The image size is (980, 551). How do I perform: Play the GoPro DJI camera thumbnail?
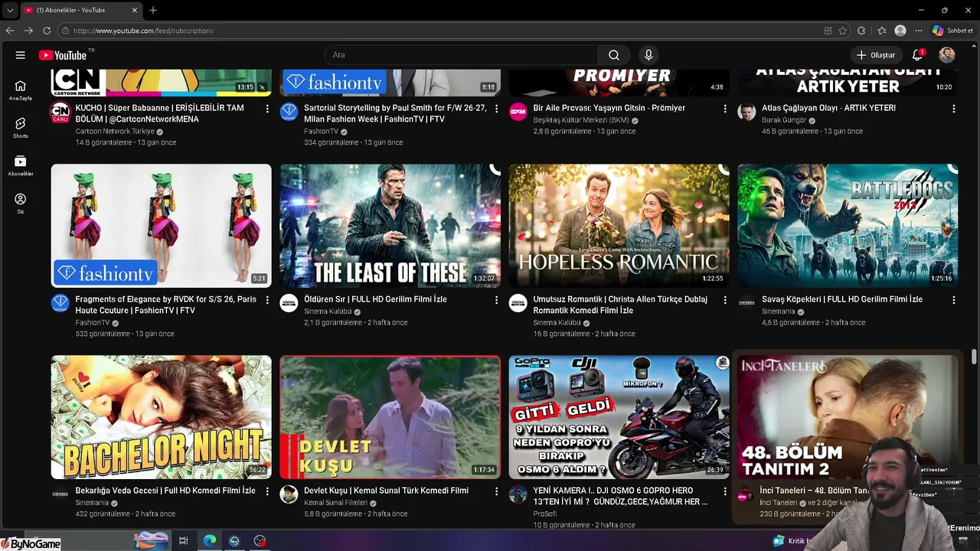pyautogui.click(x=619, y=417)
